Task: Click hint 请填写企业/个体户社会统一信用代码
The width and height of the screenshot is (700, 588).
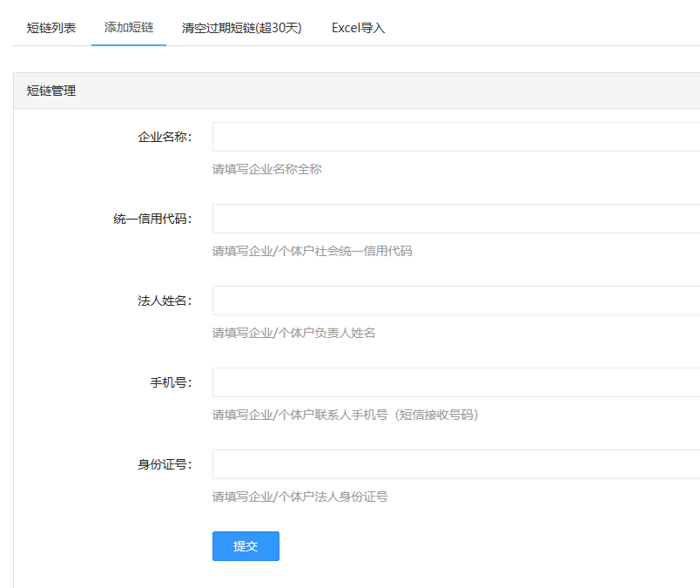Action: click(x=312, y=251)
